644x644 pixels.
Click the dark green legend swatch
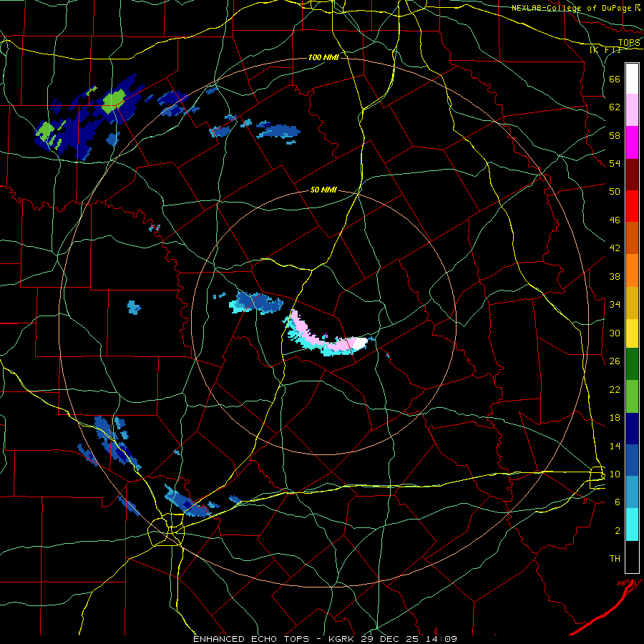pyautogui.click(x=632, y=364)
